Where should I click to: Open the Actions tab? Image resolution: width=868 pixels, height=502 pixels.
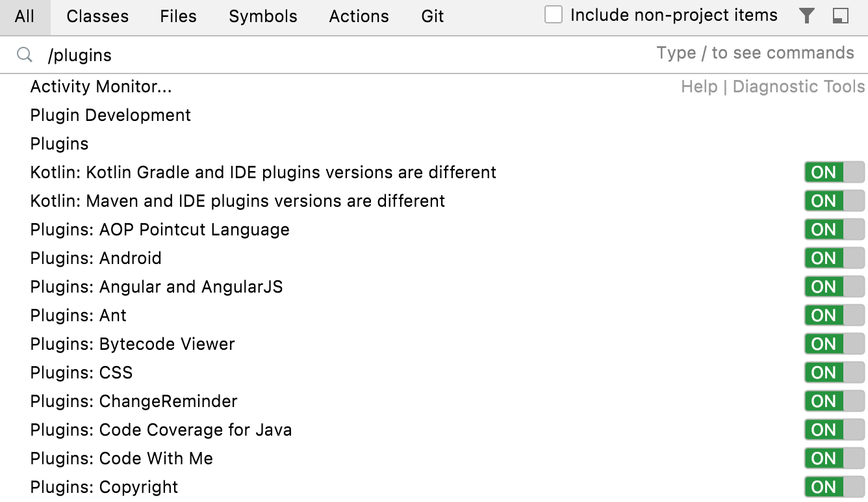pos(359,16)
